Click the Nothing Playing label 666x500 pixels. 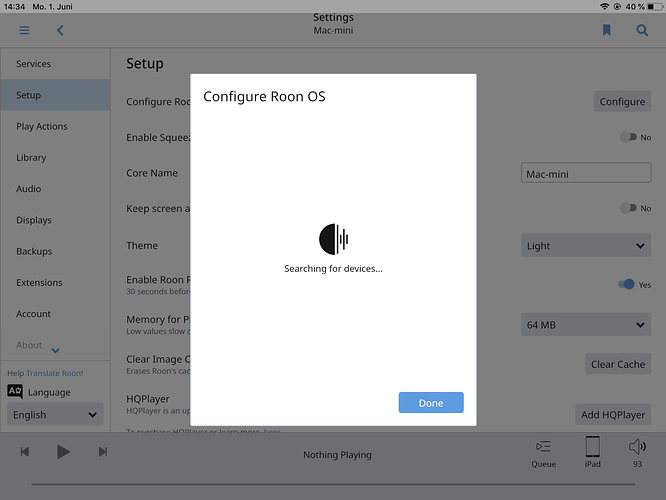point(337,455)
